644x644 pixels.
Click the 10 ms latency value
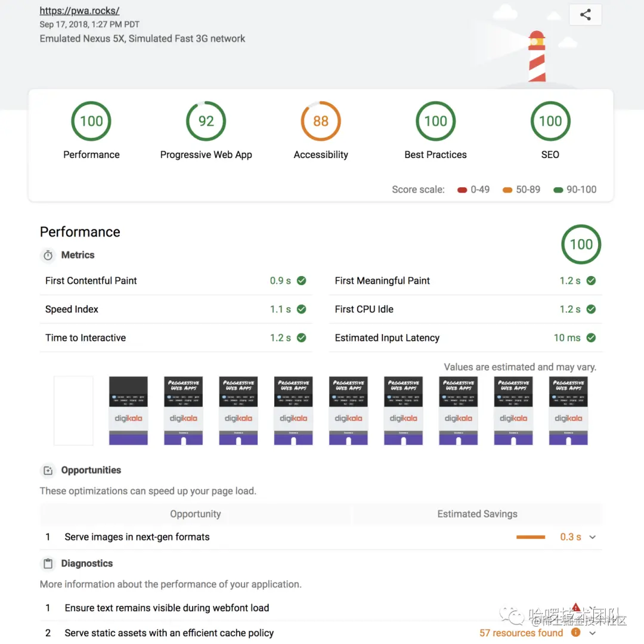click(567, 338)
